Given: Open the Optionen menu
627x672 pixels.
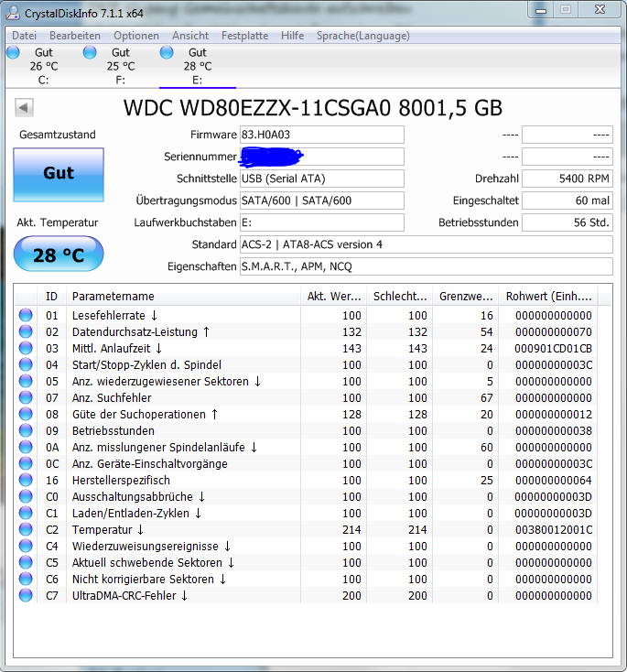Looking at the screenshot, I should [136, 36].
